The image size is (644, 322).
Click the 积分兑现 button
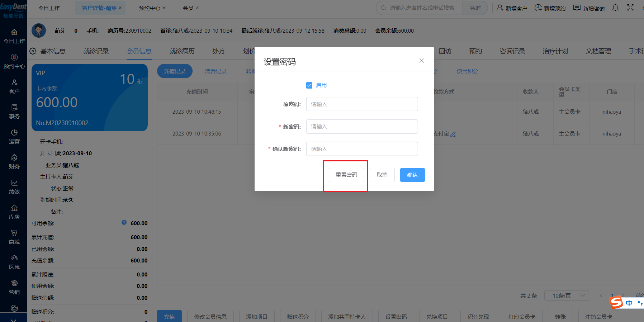coord(478,316)
